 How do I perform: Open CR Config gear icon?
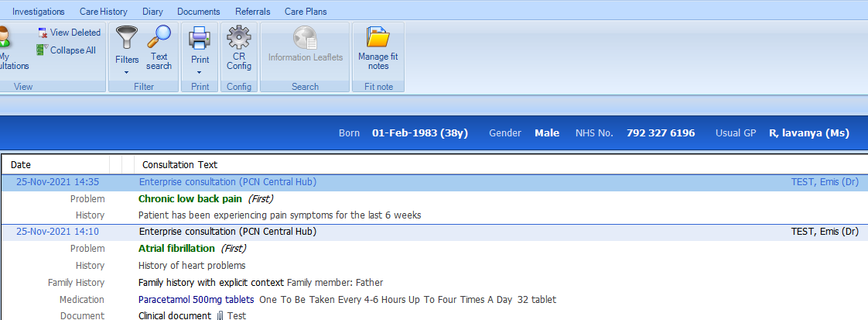point(238,38)
